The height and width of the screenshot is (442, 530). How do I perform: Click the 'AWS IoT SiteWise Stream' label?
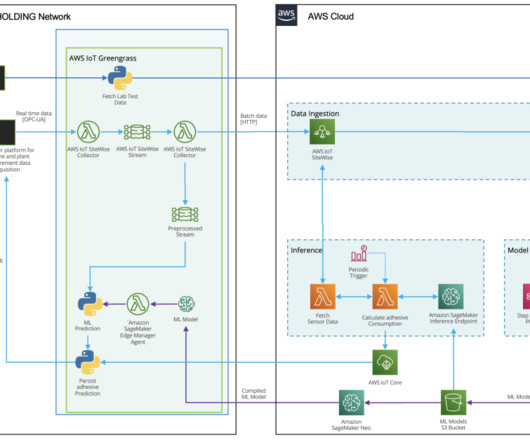click(137, 152)
